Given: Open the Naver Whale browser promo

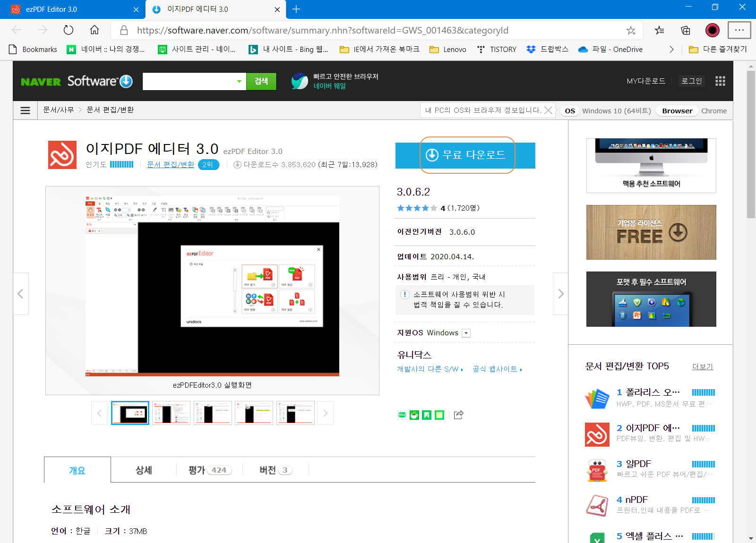Looking at the screenshot, I should (335, 81).
